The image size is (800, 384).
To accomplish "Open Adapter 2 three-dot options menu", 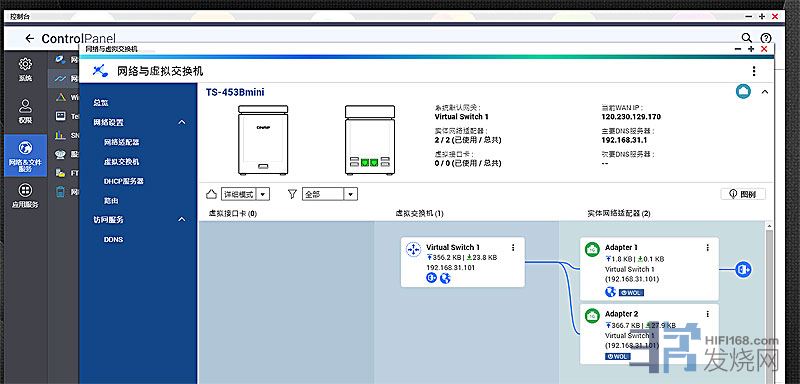I will (x=708, y=314).
